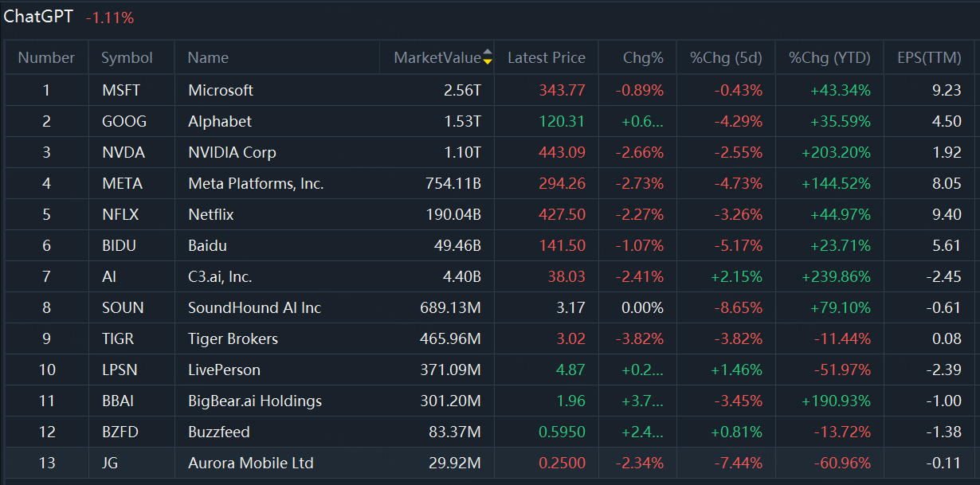980x485 pixels.
Task: Sort table by Symbol column header
Action: (127, 57)
